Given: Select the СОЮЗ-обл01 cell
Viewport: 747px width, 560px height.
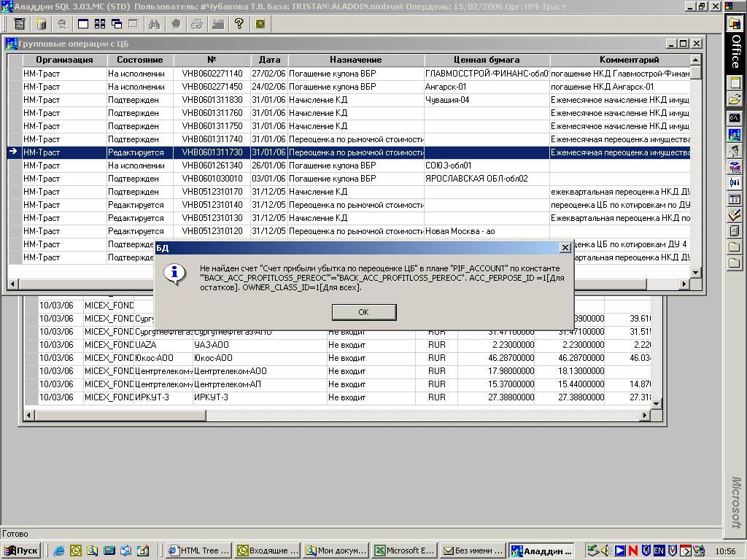Looking at the screenshot, I should coord(487,166).
